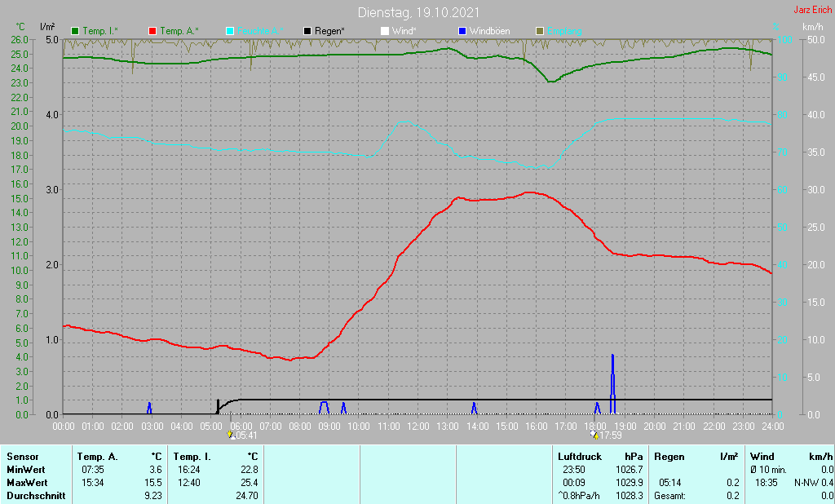Click the sunset marker icon at 17:59

tap(594, 435)
